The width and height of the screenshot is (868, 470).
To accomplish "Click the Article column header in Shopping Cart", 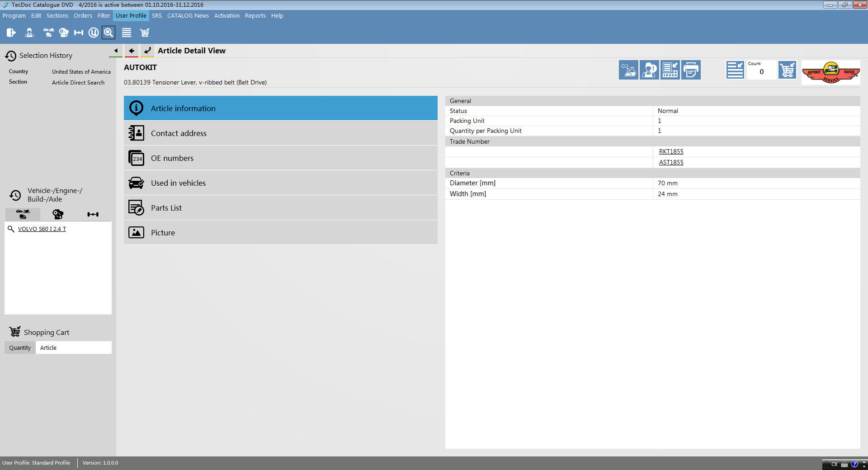I will tap(74, 348).
